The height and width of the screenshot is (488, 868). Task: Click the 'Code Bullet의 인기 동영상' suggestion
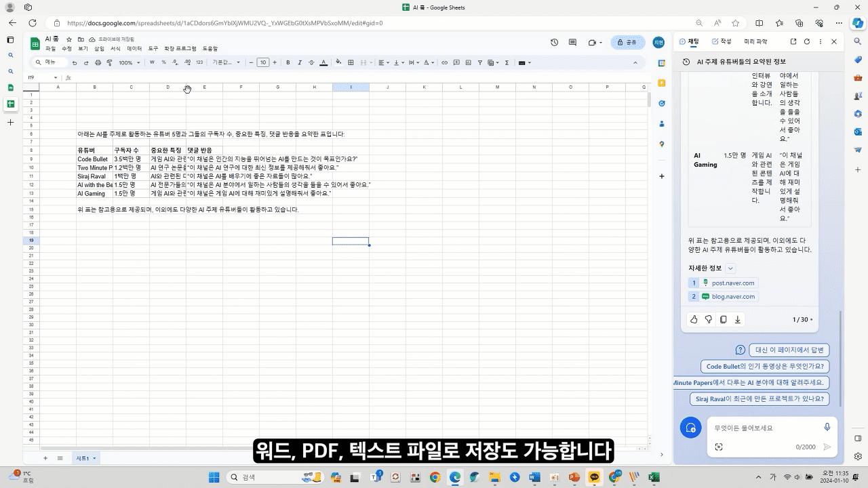pyautogui.click(x=764, y=366)
